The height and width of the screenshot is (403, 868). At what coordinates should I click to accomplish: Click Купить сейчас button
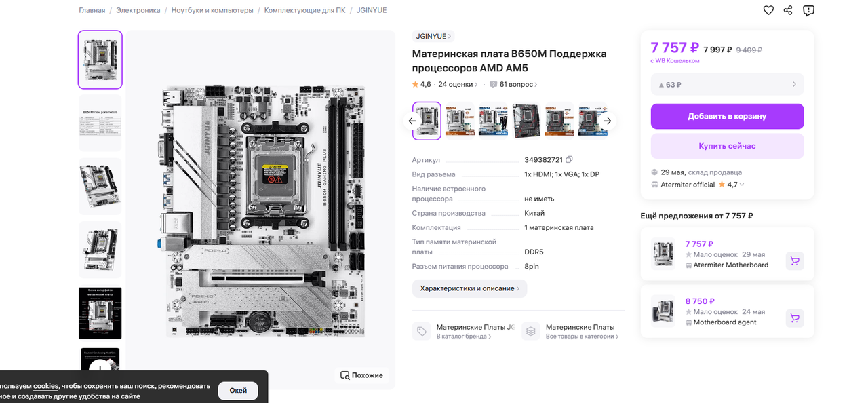pyautogui.click(x=727, y=146)
